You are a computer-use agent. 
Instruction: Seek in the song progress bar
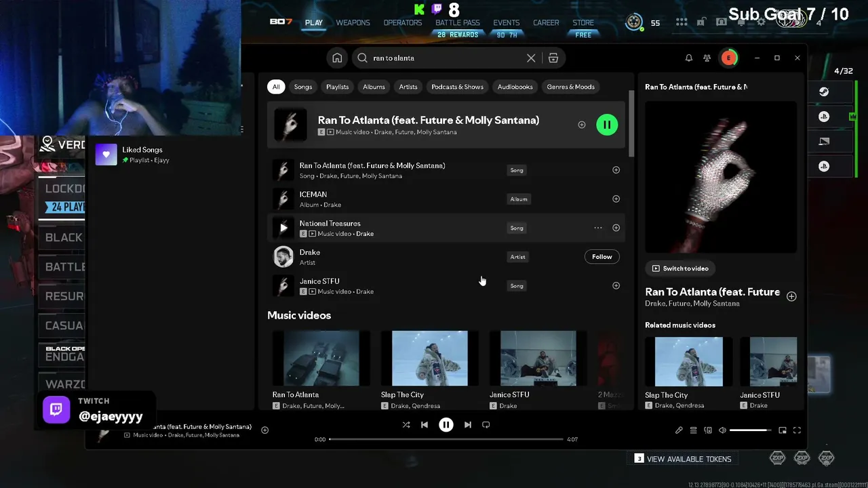click(x=446, y=439)
